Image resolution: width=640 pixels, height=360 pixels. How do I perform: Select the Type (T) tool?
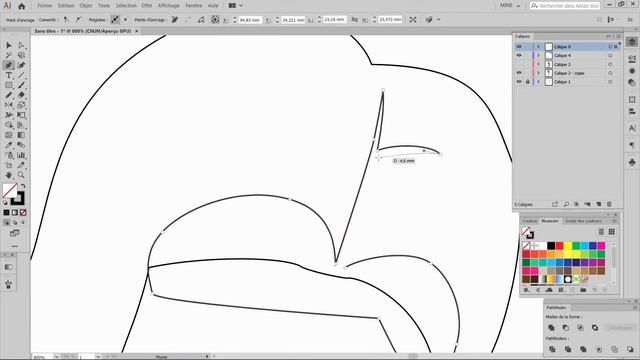[9, 75]
